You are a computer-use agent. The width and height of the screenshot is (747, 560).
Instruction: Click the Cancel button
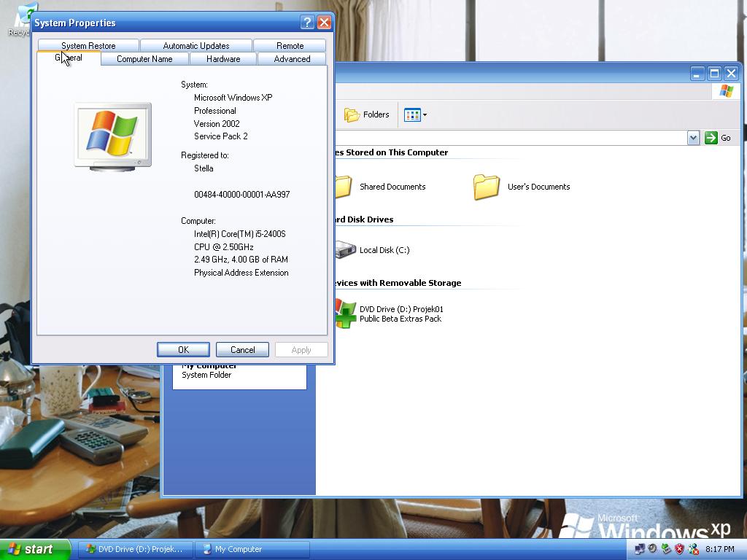point(242,350)
